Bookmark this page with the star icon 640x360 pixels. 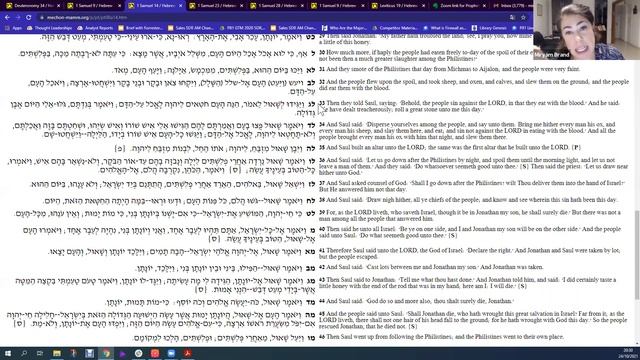coord(523,18)
